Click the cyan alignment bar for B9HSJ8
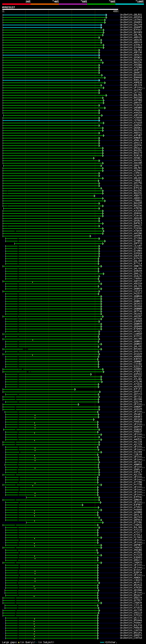 [51, 80]
